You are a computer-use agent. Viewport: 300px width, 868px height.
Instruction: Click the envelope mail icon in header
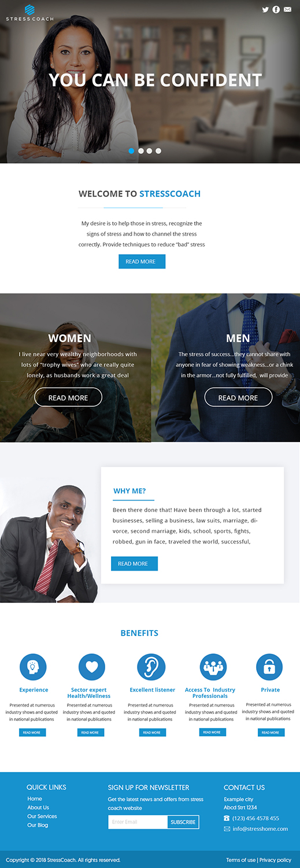tap(288, 9)
